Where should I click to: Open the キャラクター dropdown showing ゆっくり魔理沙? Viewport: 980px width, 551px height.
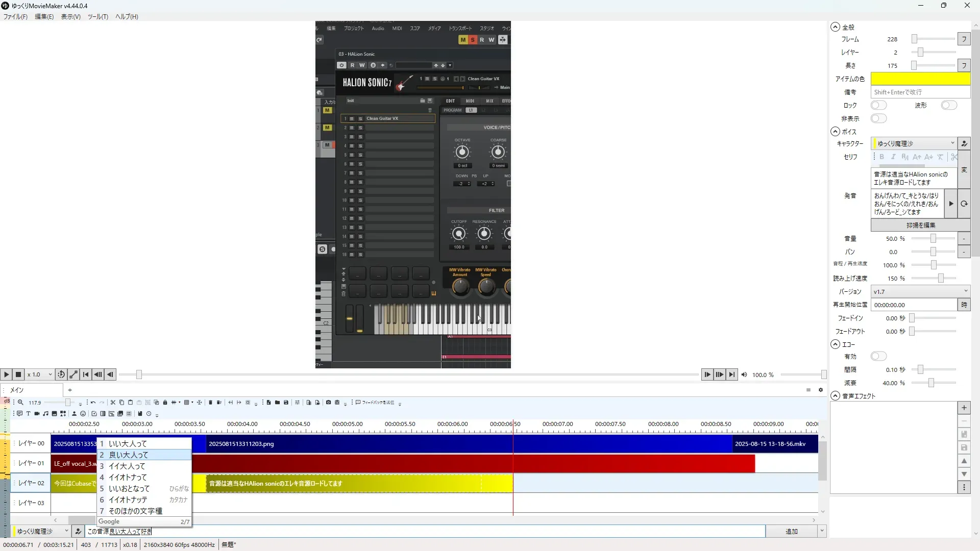click(x=914, y=144)
